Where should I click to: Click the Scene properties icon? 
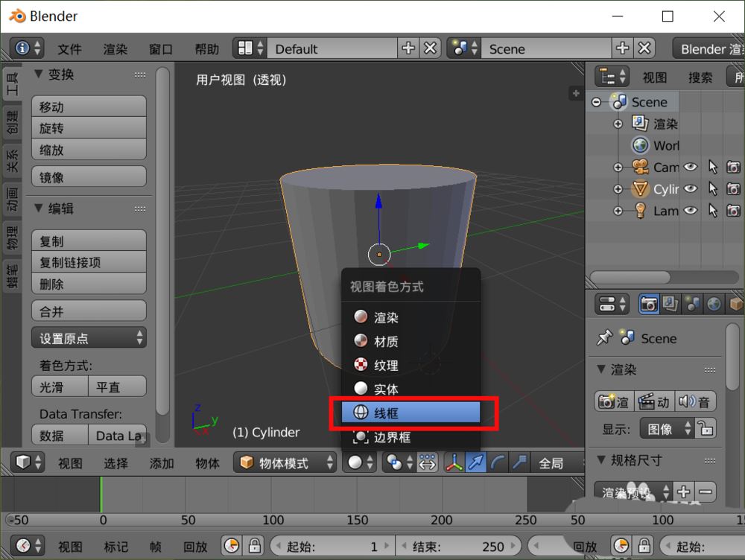coord(692,303)
